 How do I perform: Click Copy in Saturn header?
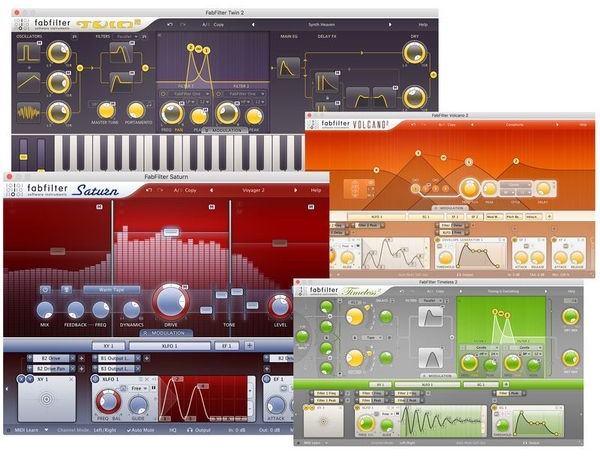coord(191,190)
